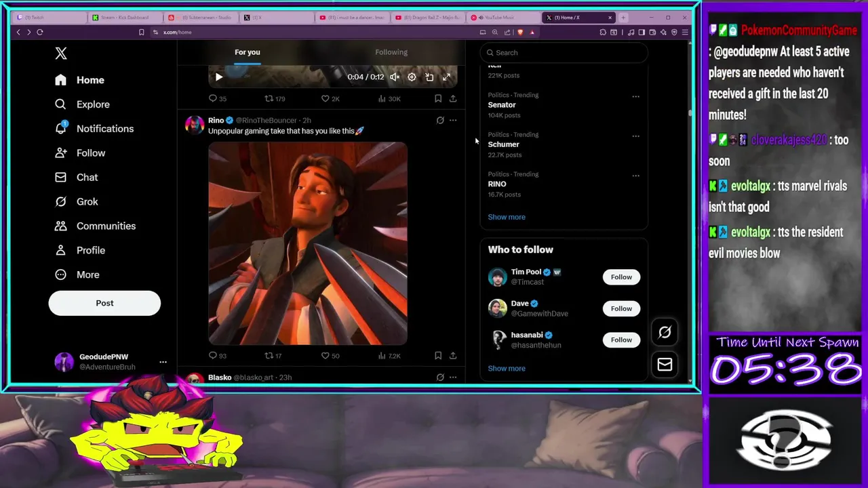Open More options in the sidebar
868x488 pixels.
[77, 274]
